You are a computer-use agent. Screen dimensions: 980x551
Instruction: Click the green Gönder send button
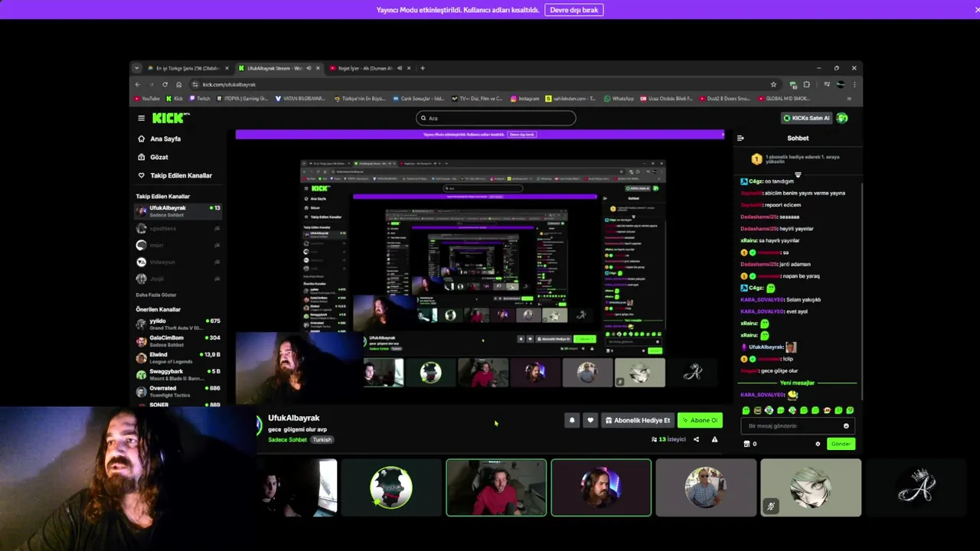841,444
